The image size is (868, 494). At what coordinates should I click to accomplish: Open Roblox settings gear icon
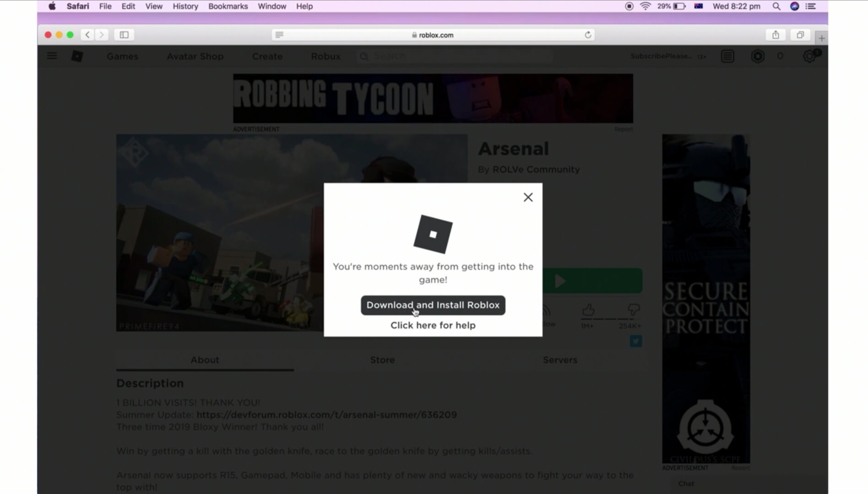(809, 56)
